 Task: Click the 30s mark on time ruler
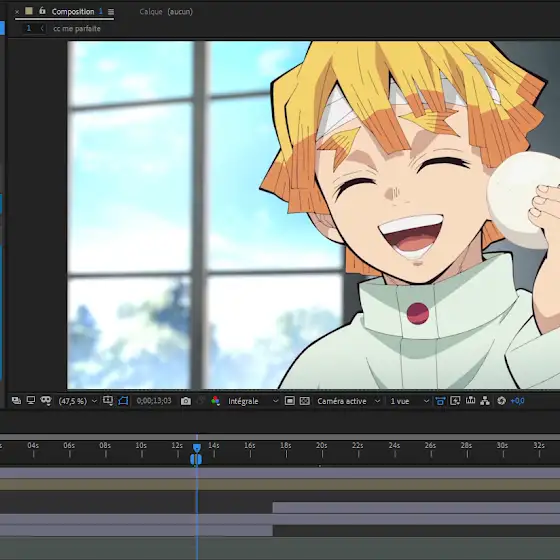tap(503, 446)
